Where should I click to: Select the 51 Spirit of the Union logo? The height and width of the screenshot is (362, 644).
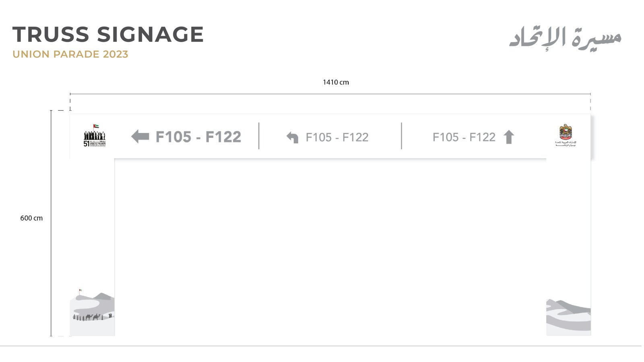click(95, 136)
